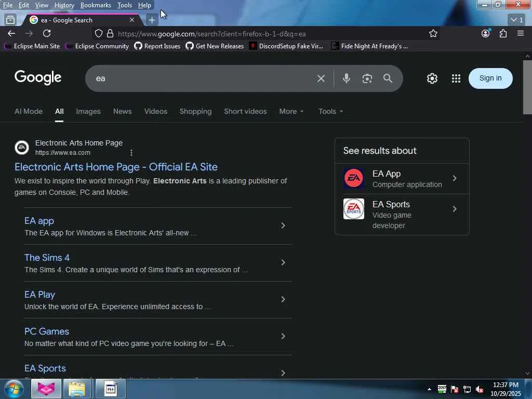Click the chevron on the PC Games row
Viewport: 532px width, 399px height.
click(x=283, y=336)
